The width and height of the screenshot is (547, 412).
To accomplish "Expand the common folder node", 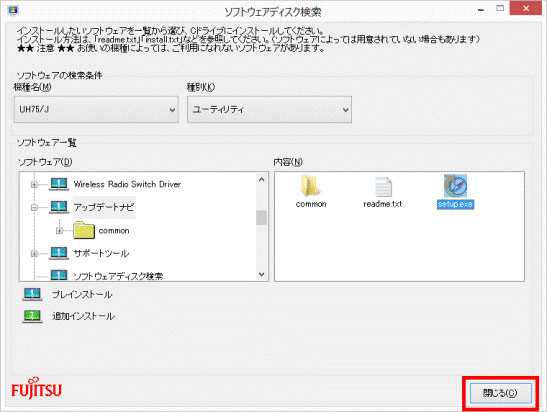I will pyautogui.click(x=59, y=231).
